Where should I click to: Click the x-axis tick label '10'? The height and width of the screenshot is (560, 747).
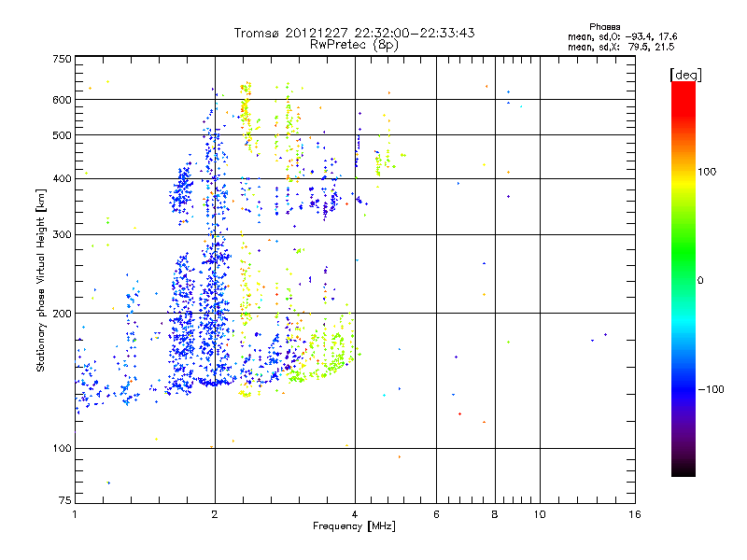540,514
